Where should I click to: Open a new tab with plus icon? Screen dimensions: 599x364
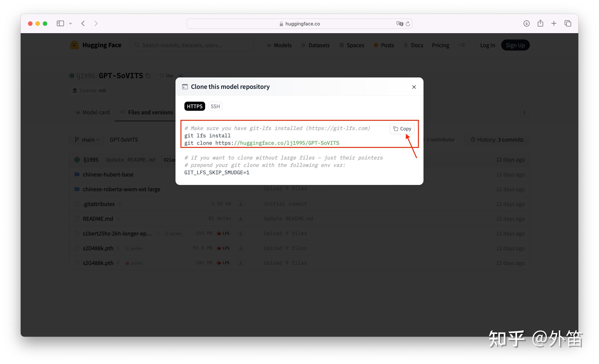[x=554, y=24]
